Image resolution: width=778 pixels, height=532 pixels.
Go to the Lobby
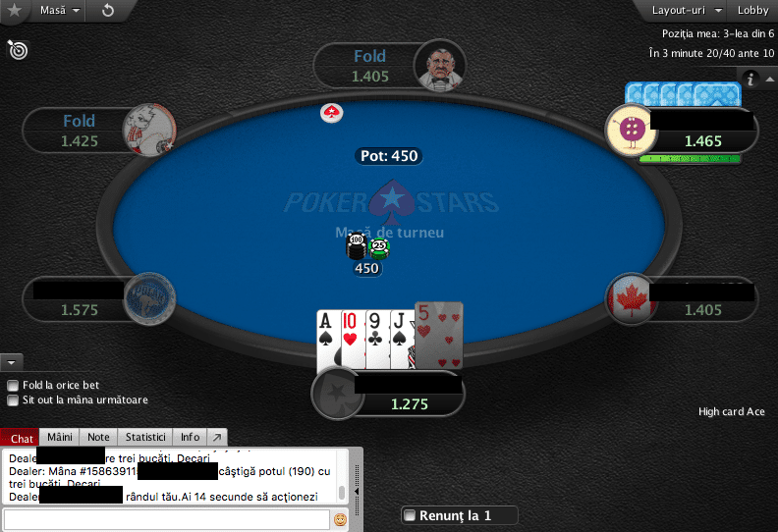click(x=752, y=11)
